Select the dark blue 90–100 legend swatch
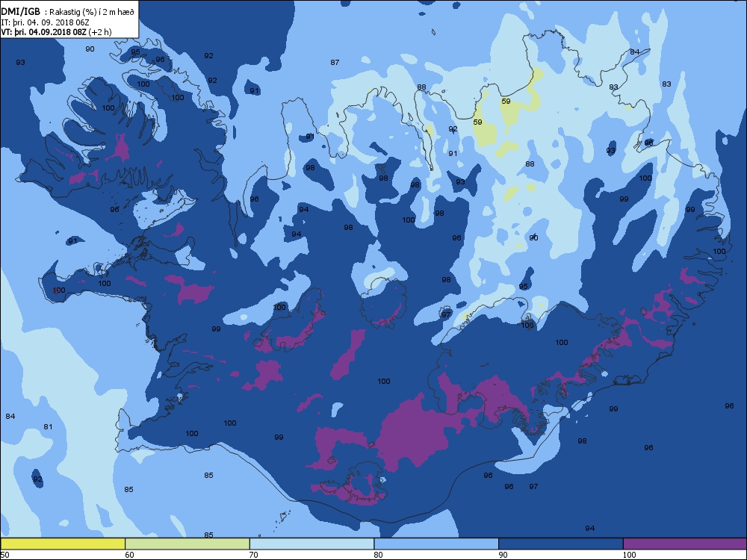This screenshot has height=560, width=747. [561, 544]
